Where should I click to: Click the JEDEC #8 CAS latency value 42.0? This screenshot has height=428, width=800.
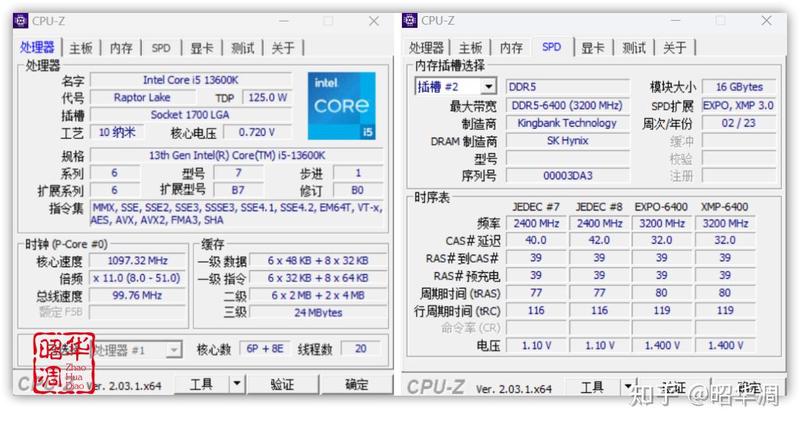pos(599,240)
